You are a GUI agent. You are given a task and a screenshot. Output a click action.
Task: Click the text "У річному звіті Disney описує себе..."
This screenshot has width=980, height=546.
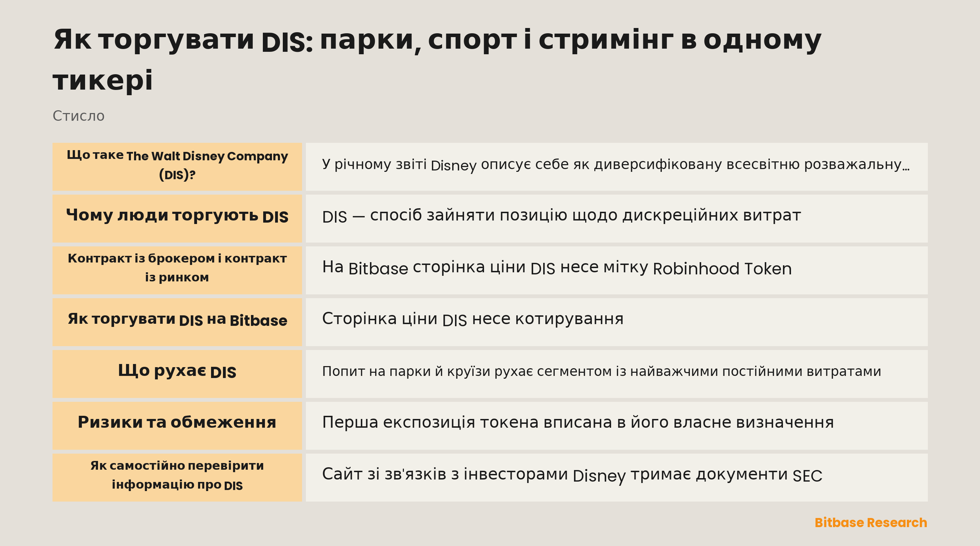point(616,165)
